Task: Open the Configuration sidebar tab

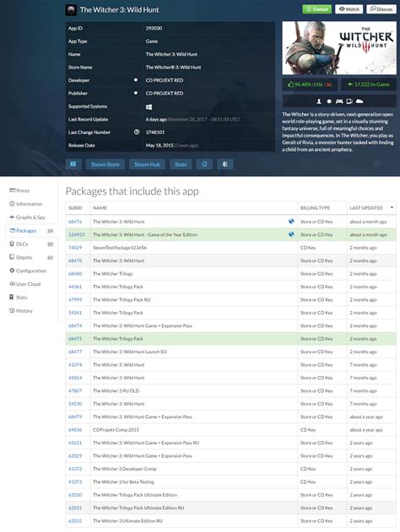Action: click(28, 271)
